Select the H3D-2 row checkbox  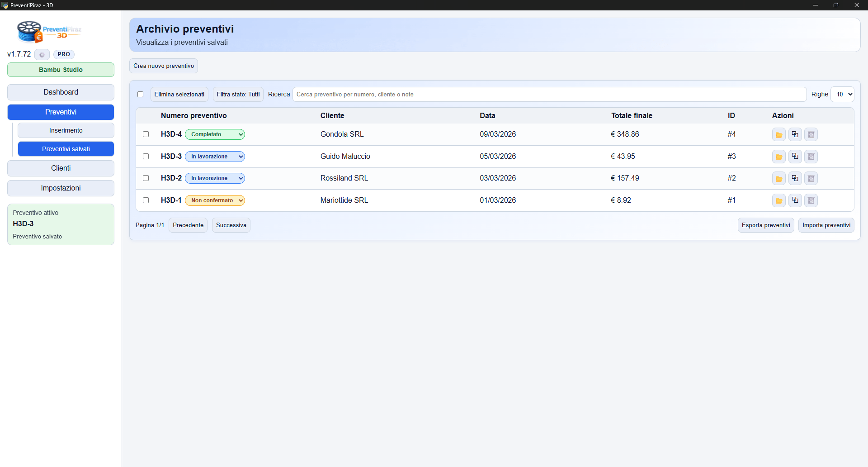(146, 178)
